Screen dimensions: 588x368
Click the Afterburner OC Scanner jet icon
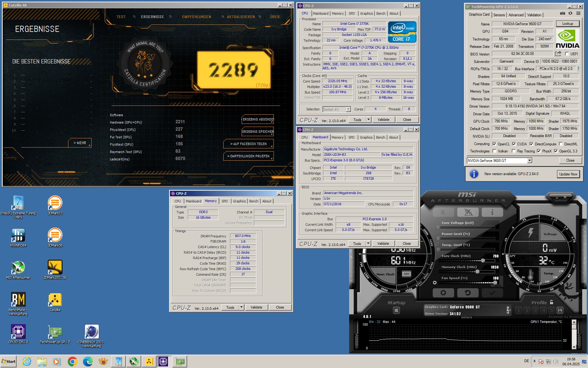pos(468,212)
